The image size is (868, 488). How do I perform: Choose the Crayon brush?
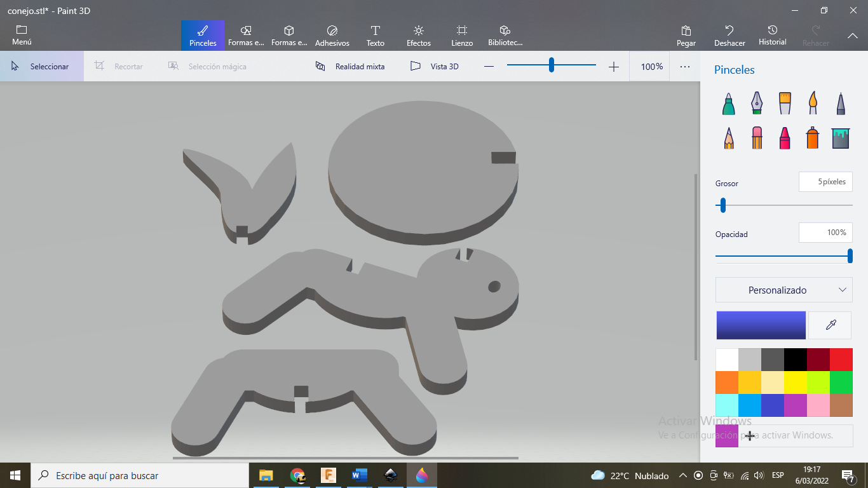pos(785,138)
